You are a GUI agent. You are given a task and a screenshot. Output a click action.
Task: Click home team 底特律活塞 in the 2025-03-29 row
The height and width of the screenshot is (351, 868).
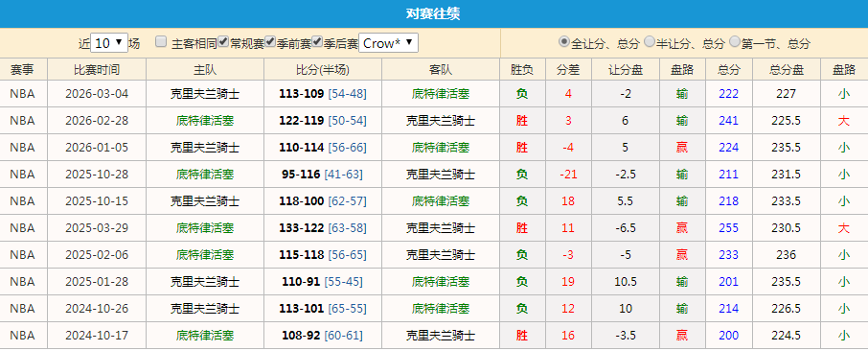coord(205,228)
